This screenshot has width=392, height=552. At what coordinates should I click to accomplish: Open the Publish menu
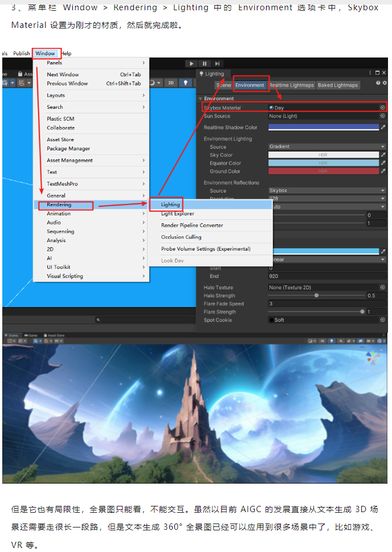click(22, 54)
